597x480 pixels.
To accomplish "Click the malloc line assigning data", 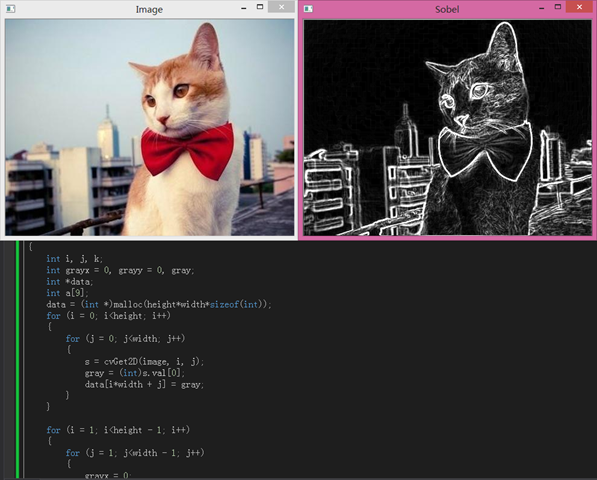I will pyautogui.click(x=159, y=305).
